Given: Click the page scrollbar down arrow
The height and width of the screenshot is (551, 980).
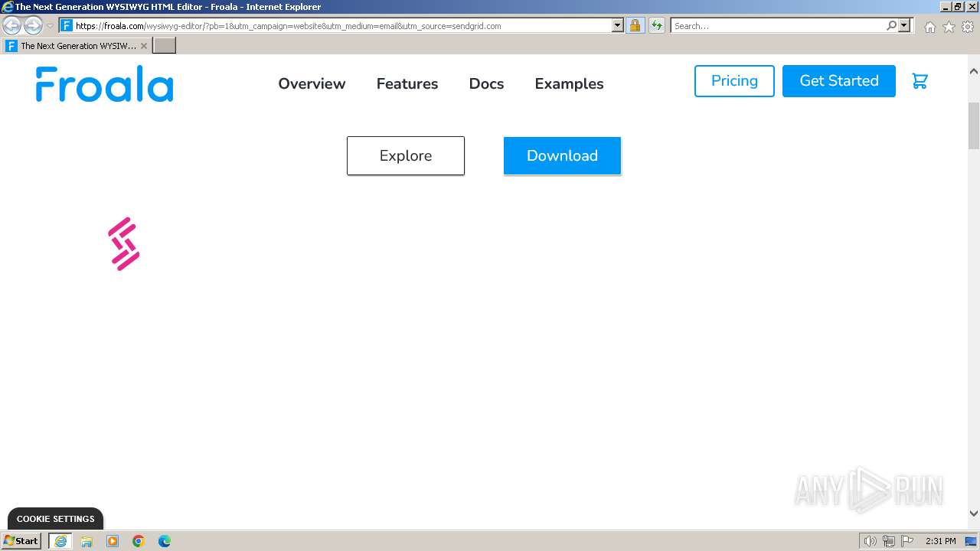Looking at the screenshot, I should coord(974,514).
